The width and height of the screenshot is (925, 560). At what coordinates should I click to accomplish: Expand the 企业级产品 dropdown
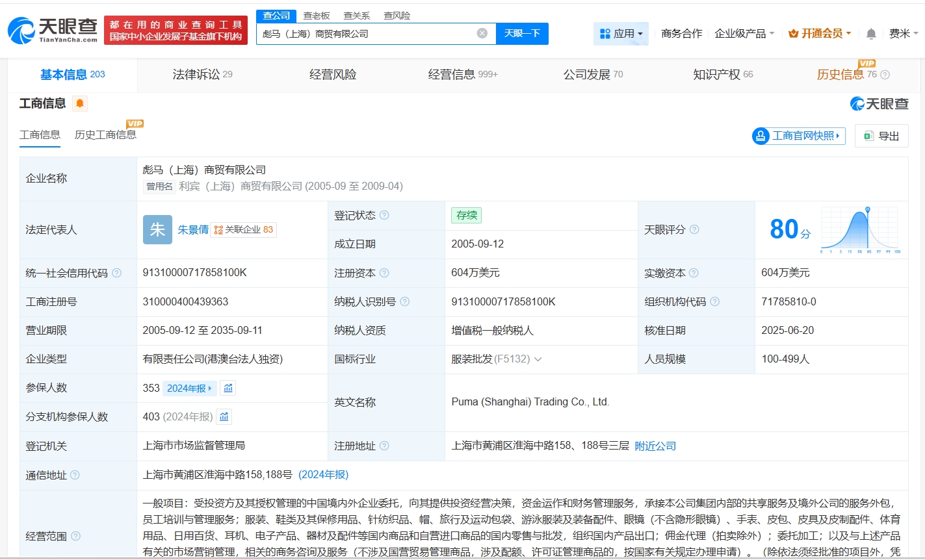click(744, 34)
